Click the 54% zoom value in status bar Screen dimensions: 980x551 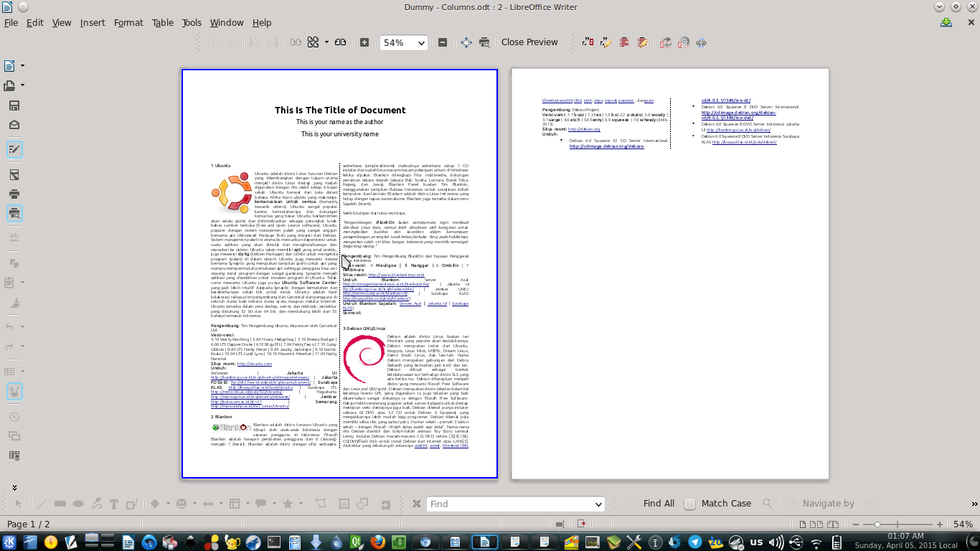point(963,524)
